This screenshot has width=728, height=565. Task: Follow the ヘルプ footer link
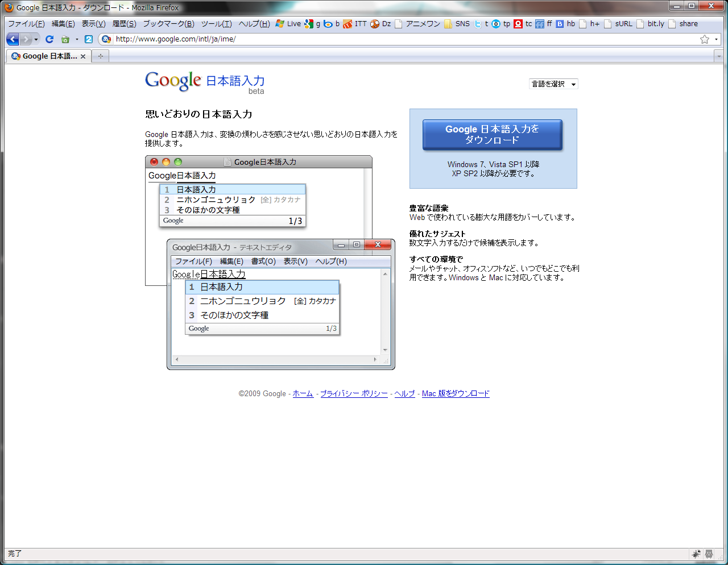pyautogui.click(x=404, y=393)
